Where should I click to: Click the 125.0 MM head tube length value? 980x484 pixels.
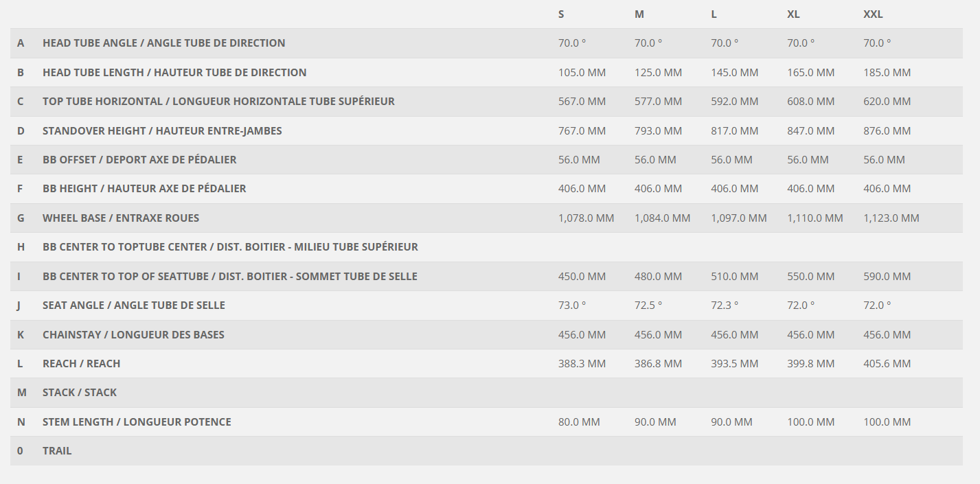point(658,72)
